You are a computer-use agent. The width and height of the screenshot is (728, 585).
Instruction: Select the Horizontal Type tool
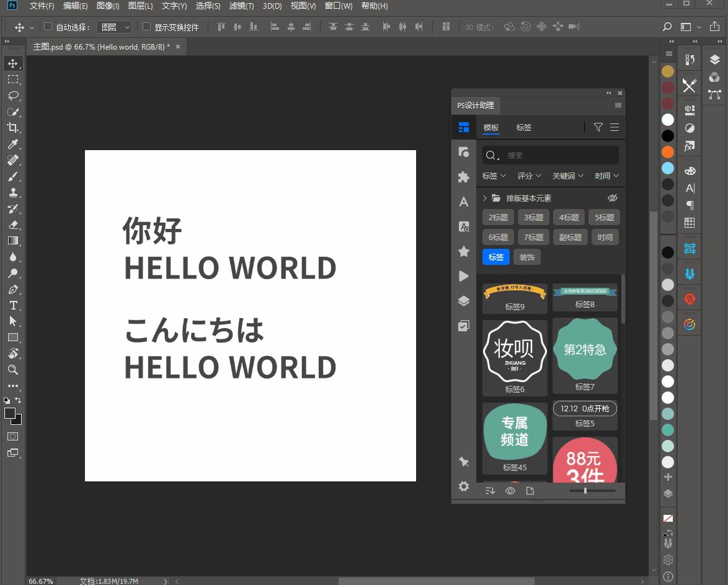pos(12,305)
